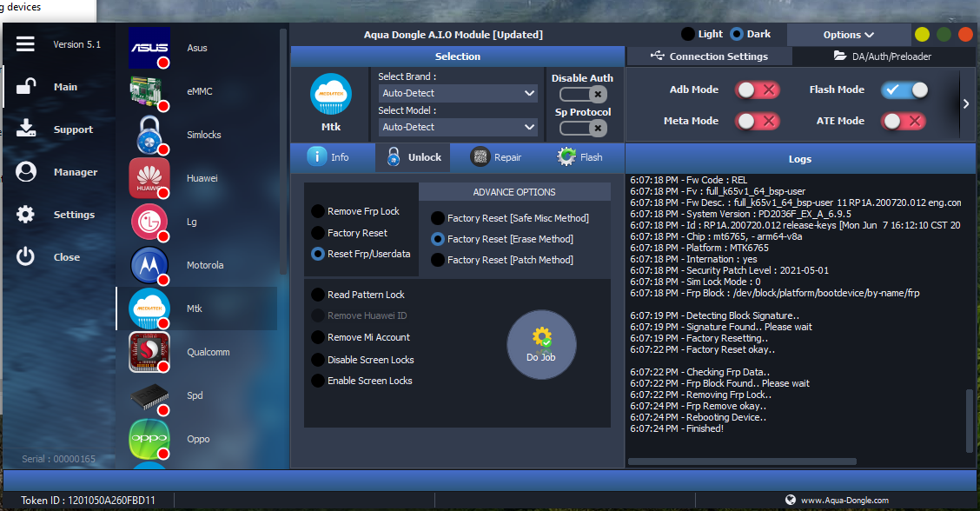Select the eMMC module icon
This screenshot has width=980, height=511.
149,91
